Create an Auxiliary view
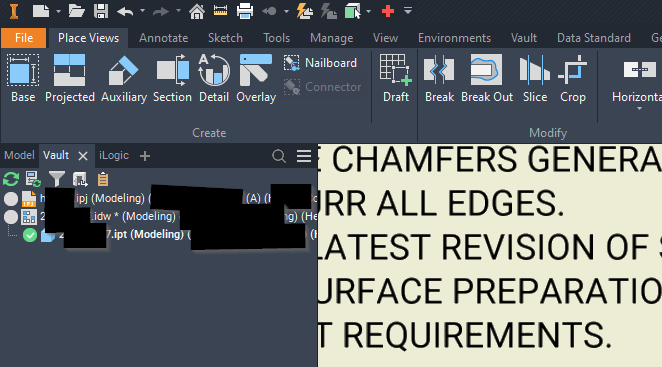The image size is (662, 367). [124, 79]
